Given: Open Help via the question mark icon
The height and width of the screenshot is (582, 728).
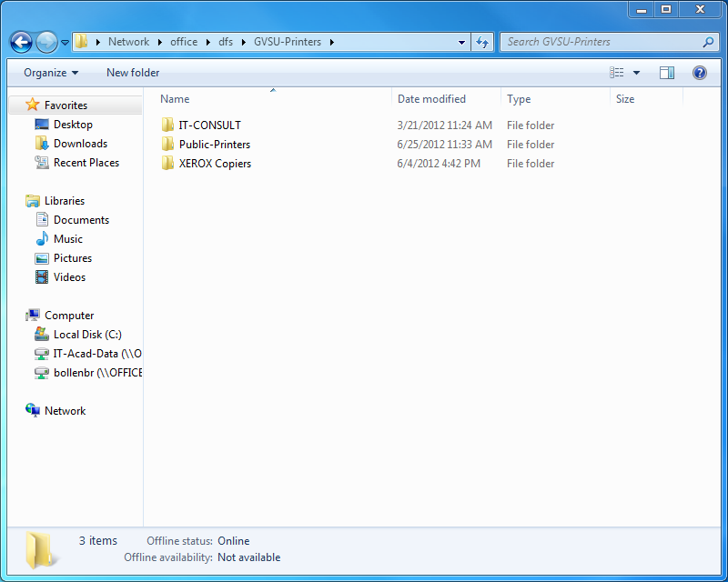Looking at the screenshot, I should (x=699, y=72).
